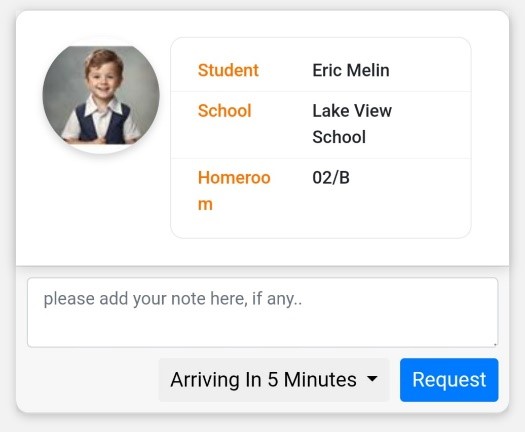Focus the note field for the pickup request
The image size is (525, 432).
point(262,312)
